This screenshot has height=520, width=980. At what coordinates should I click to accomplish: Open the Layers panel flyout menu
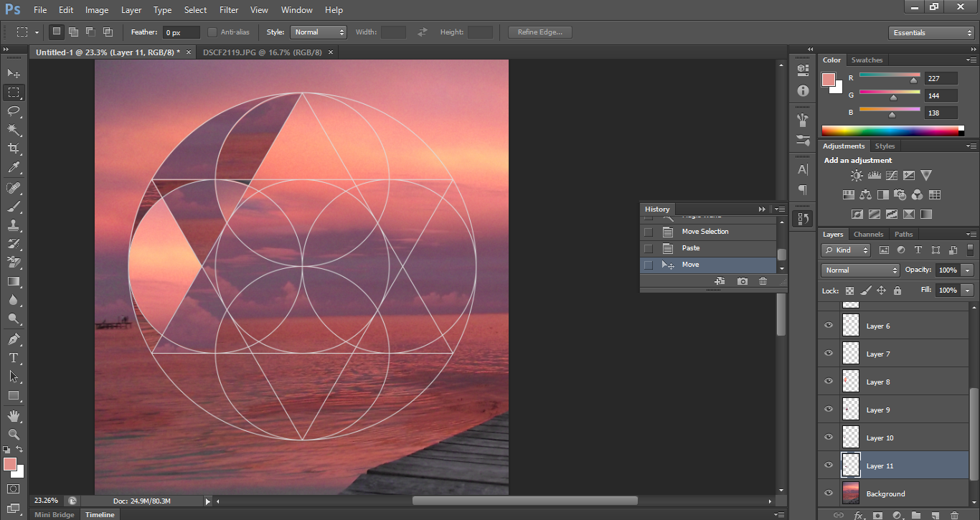[x=971, y=235]
